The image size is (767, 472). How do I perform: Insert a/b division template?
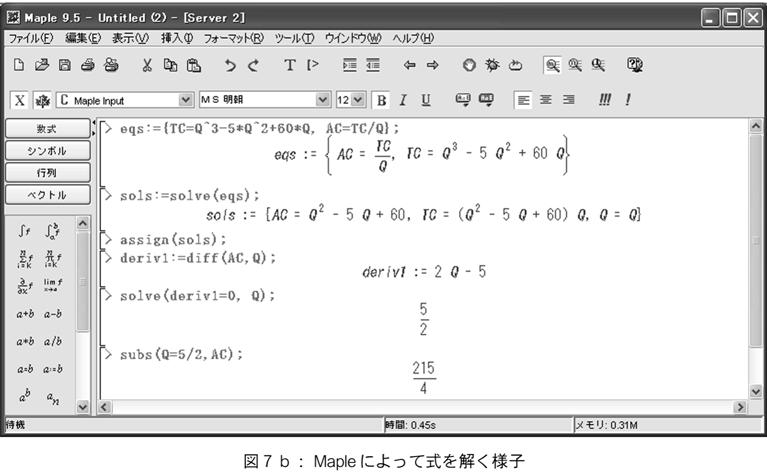[x=52, y=341]
